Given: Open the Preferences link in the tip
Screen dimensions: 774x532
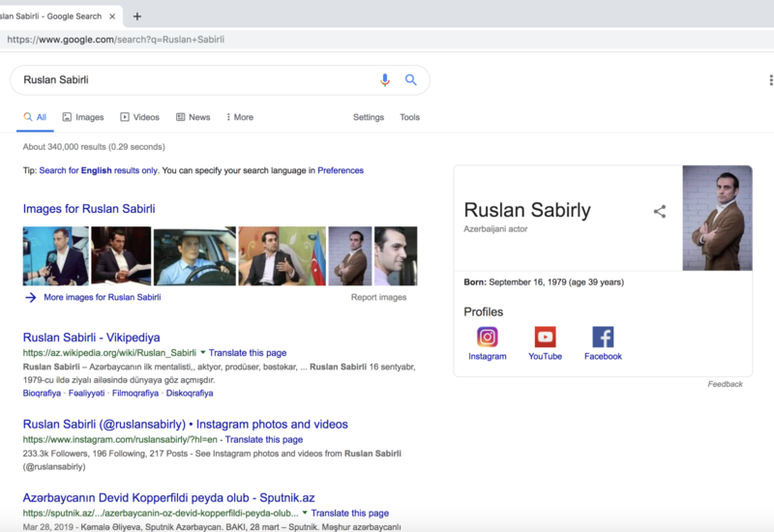Looking at the screenshot, I should pos(341,170).
